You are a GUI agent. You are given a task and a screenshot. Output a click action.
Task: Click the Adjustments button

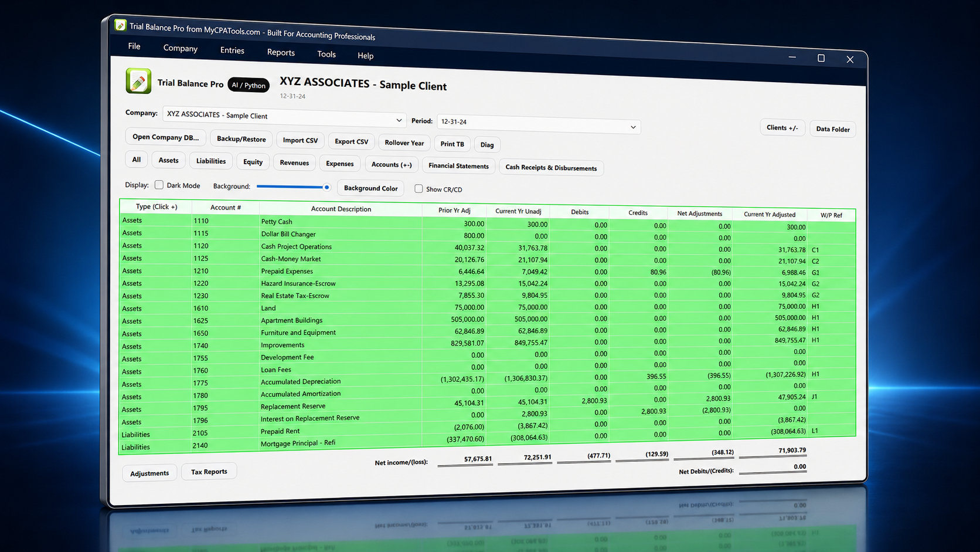pos(149,473)
